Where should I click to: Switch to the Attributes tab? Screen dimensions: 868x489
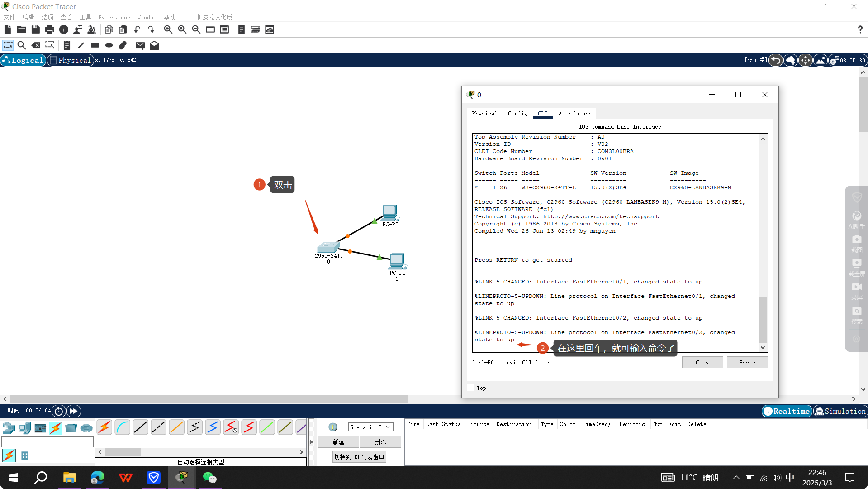(x=574, y=114)
